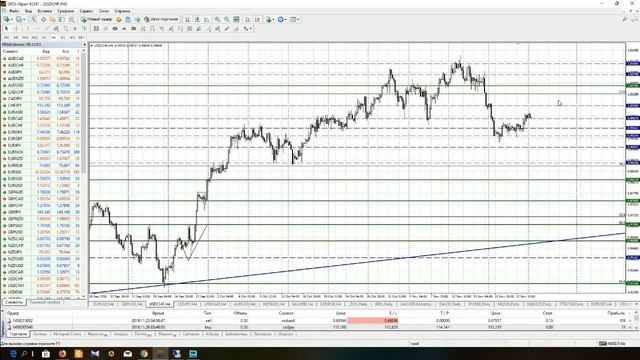Select the H4 timeframe button
640x360 pixels.
(53, 37)
